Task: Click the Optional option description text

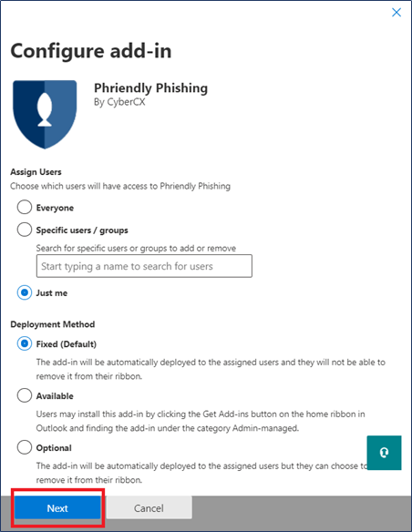Action: point(202,473)
